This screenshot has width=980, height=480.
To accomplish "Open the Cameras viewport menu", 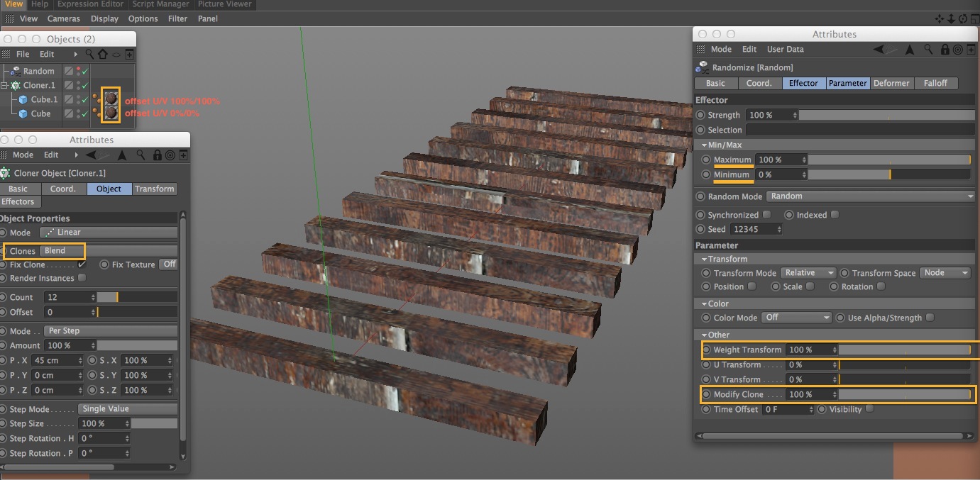I will 64,18.
